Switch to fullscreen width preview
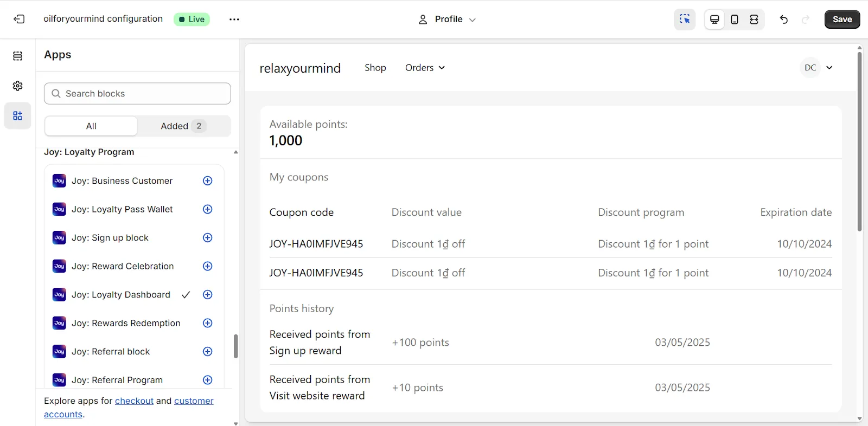868x426 pixels. pyautogui.click(x=754, y=20)
